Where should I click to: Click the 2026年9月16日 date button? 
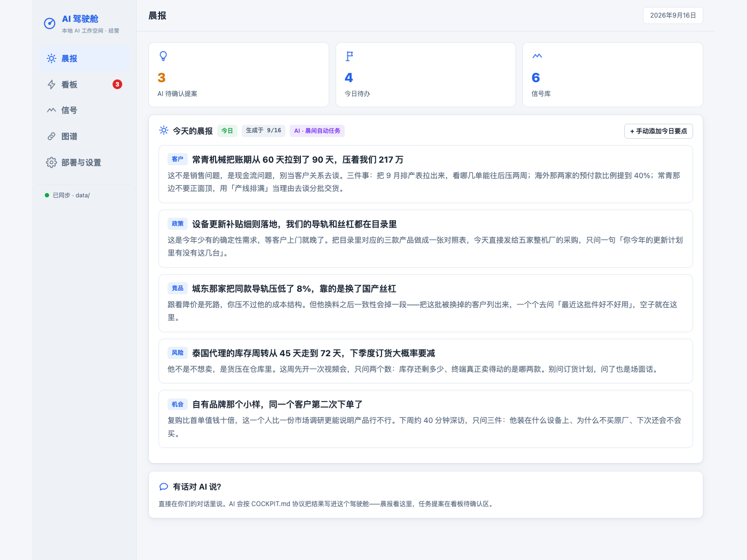[x=673, y=15]
